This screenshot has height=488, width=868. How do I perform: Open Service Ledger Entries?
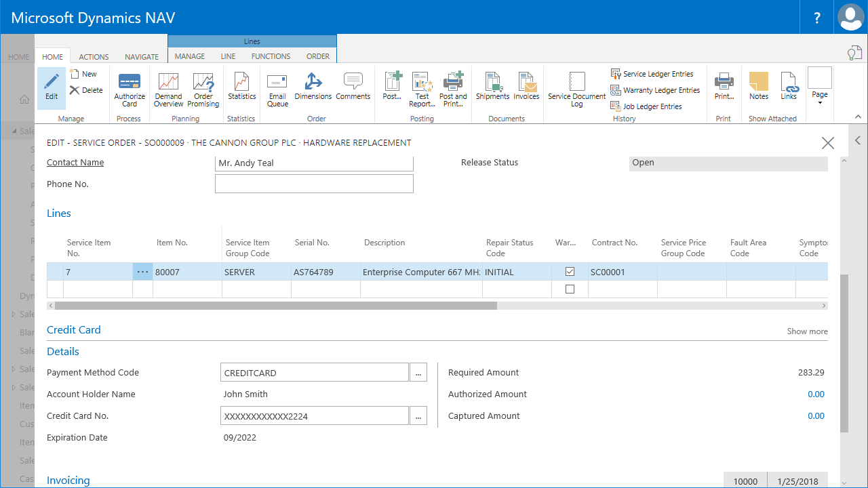(652, 74)
